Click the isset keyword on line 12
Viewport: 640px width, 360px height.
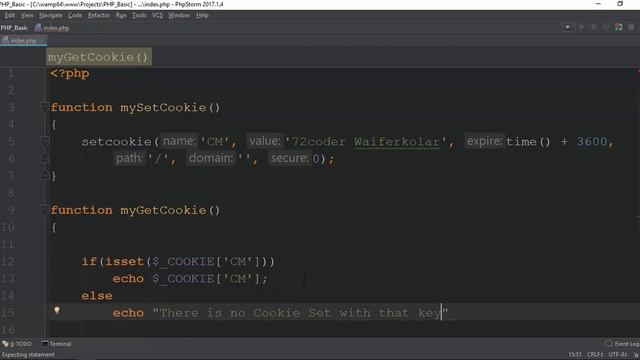(124, 261)
